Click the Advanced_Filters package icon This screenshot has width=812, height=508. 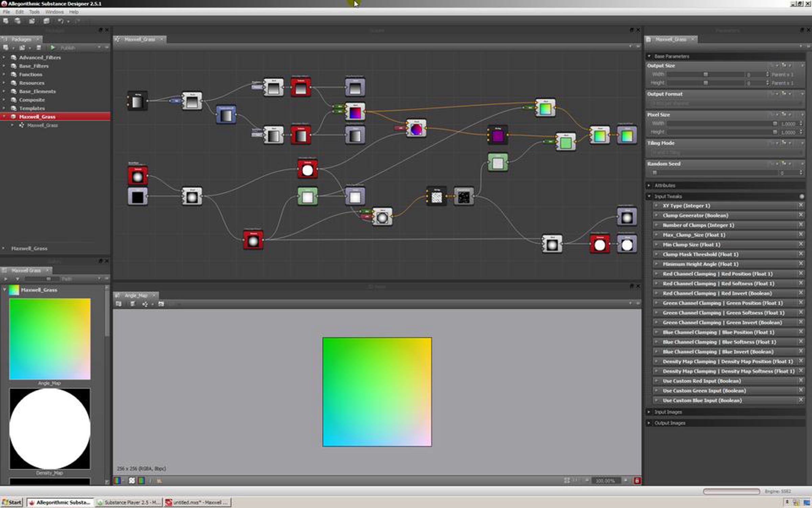click(14, 58)
